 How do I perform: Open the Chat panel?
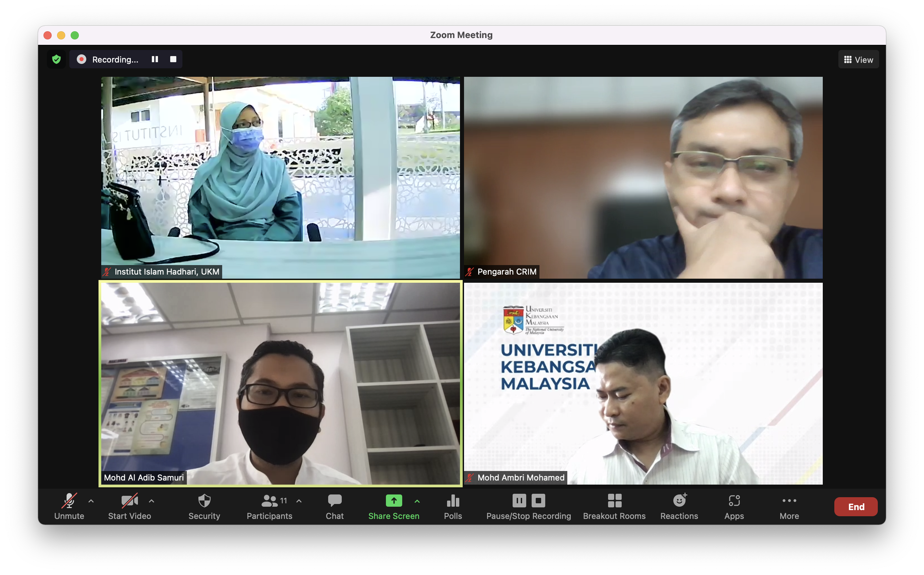335,506
